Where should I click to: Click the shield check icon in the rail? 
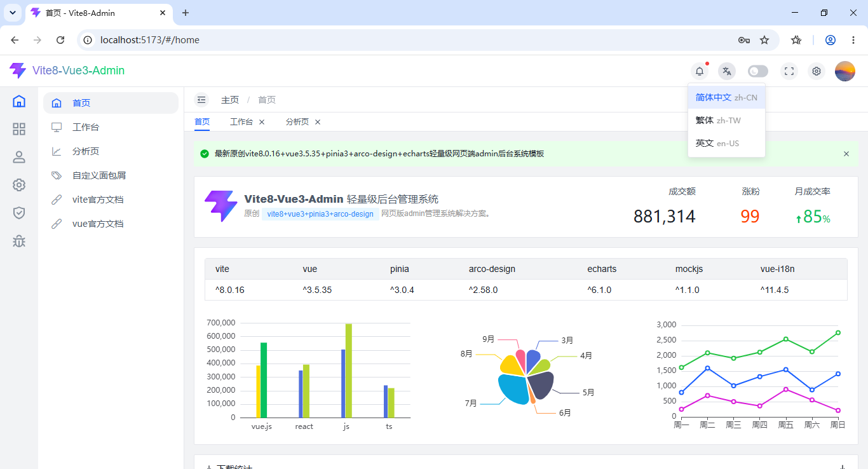[19, 213]
